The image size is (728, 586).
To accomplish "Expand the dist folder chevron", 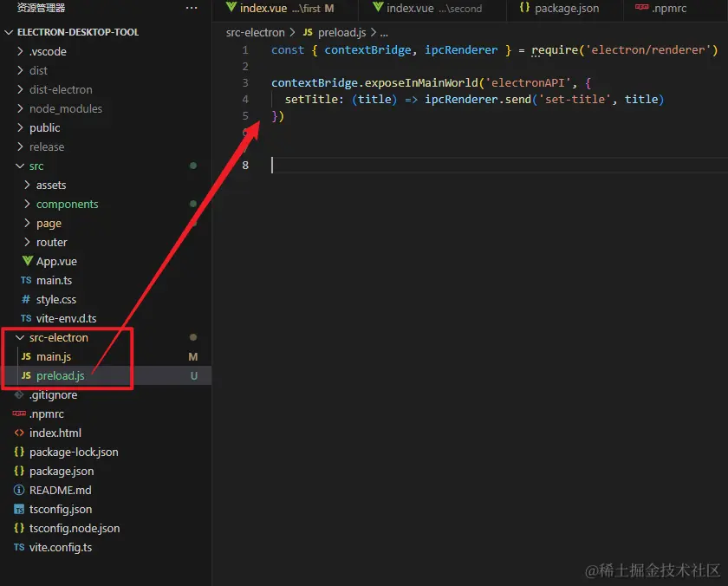I will click(20, 70).
